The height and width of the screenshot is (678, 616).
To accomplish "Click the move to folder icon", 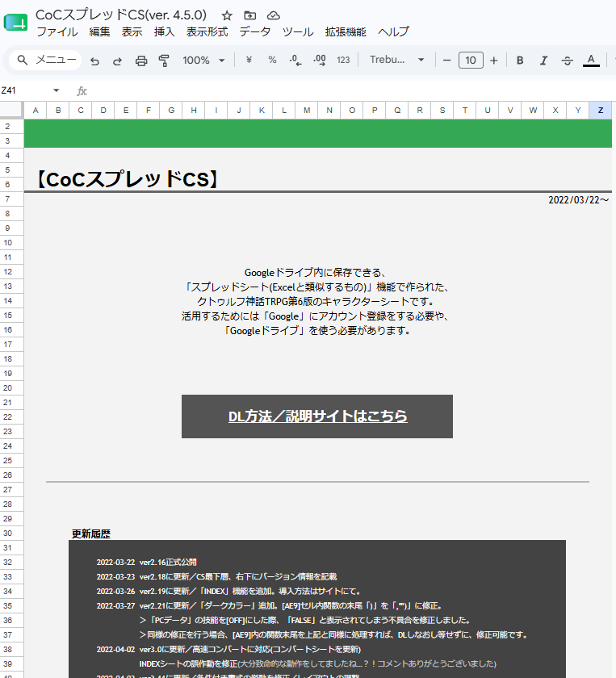I will tap(250, 15).
